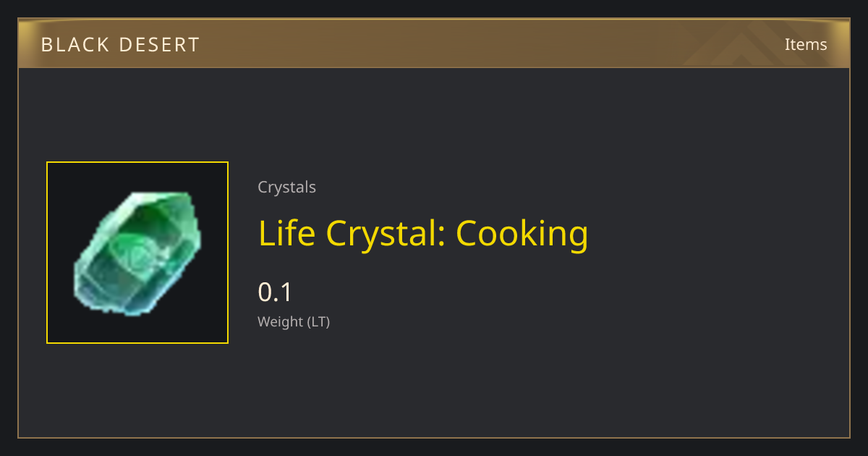868x456 pixels.
Task: Open the Items section in the header
Action: (x=806, y=44)
